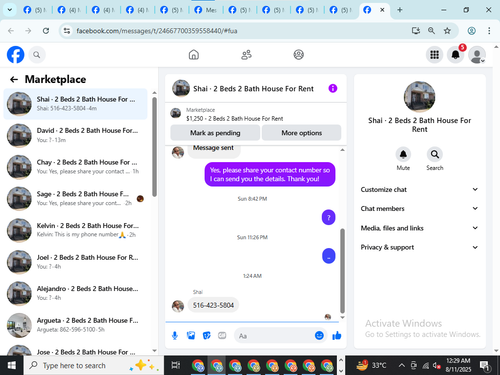Click the browser address bar URL
500x375 pixels.
(157, 31)
